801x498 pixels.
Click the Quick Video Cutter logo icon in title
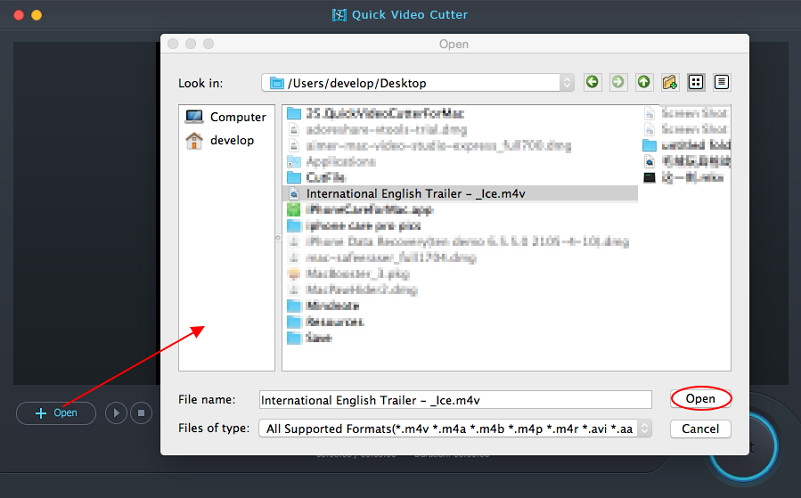click(x=339, y=15)
